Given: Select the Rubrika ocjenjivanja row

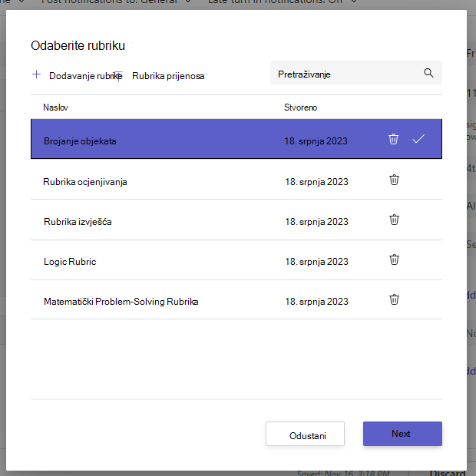Looking at the screenshot, I should [x=236, y=180].
